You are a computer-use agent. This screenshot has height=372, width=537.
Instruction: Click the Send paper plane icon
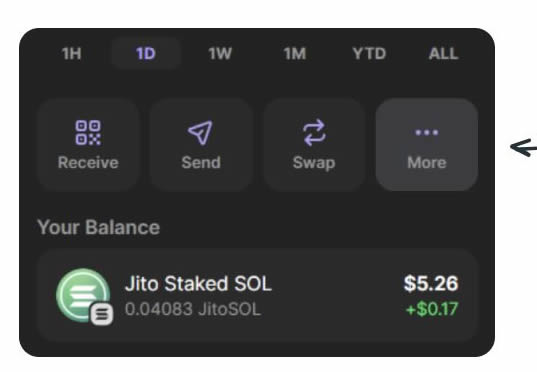click(x=201, y=133)
